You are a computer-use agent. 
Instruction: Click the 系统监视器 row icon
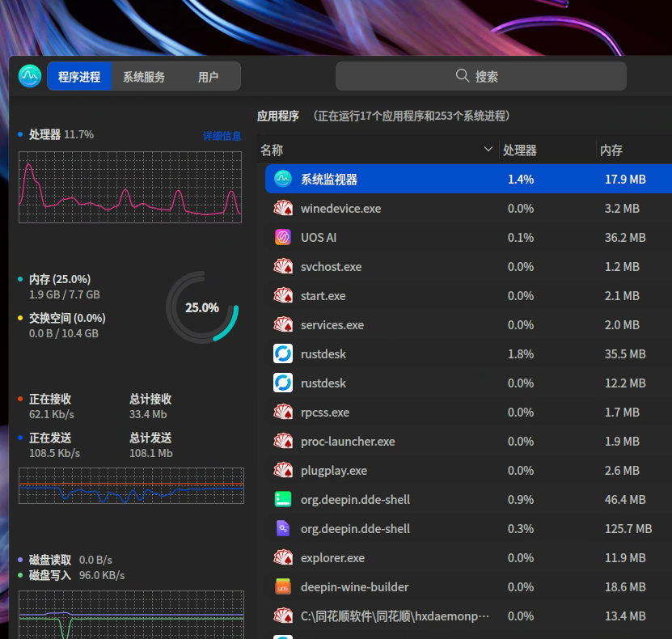[283, 179]
